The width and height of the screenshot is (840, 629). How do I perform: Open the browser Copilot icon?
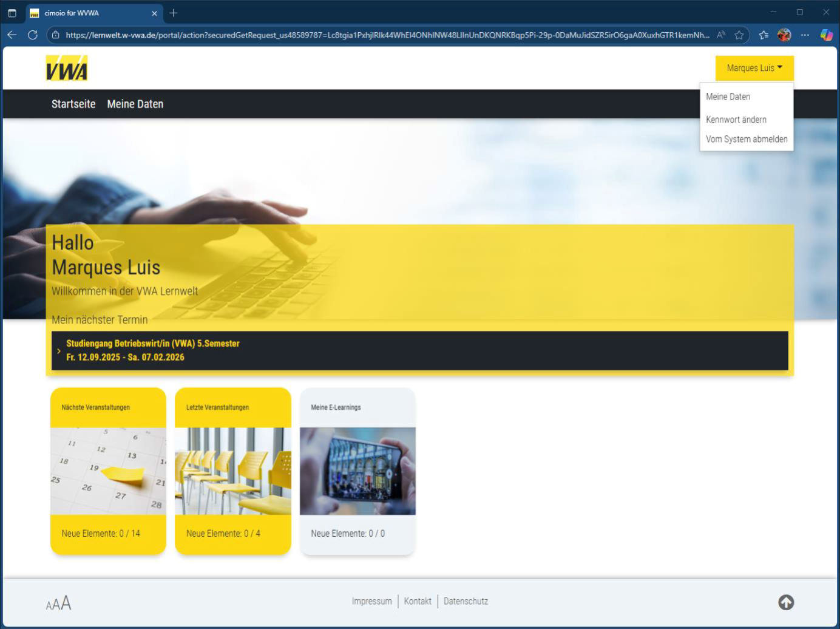click(x=826, y=35)
